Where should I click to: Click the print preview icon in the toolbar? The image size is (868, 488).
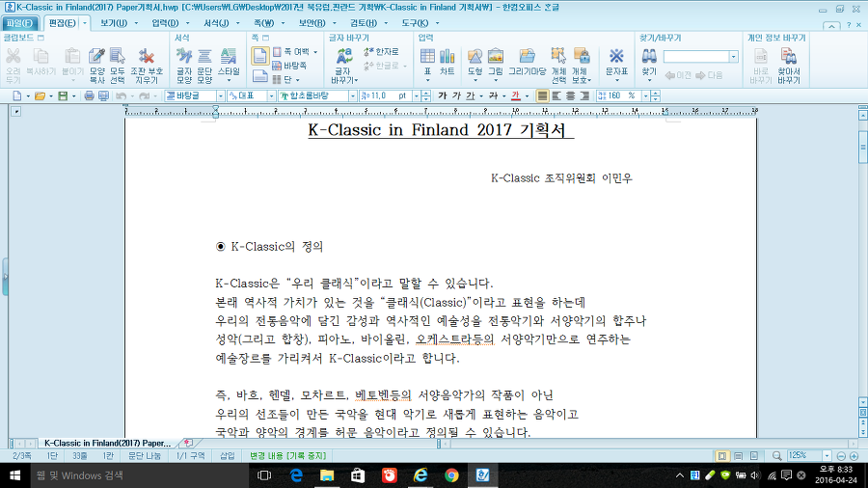pos(103,95)
